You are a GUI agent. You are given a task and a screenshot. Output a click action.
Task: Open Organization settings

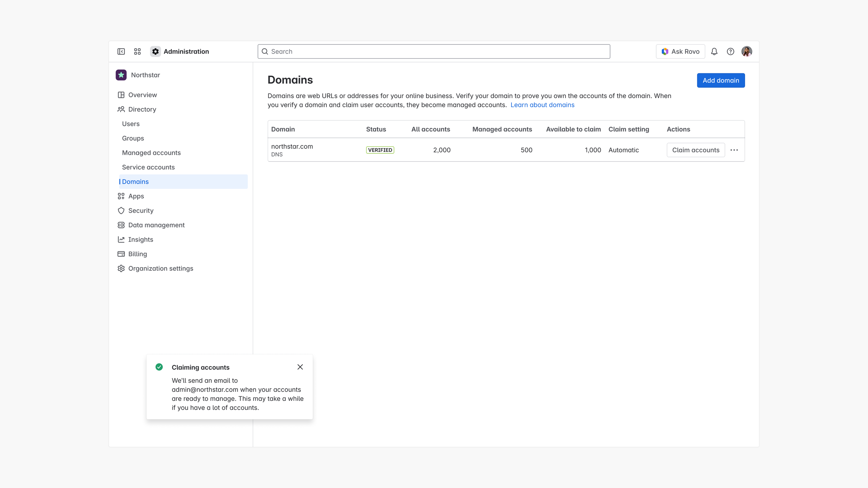click(x=160, y=269)
